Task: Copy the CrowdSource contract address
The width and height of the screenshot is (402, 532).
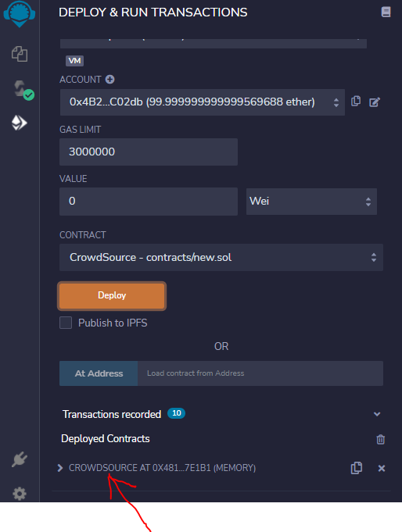Action: (356, 468)
